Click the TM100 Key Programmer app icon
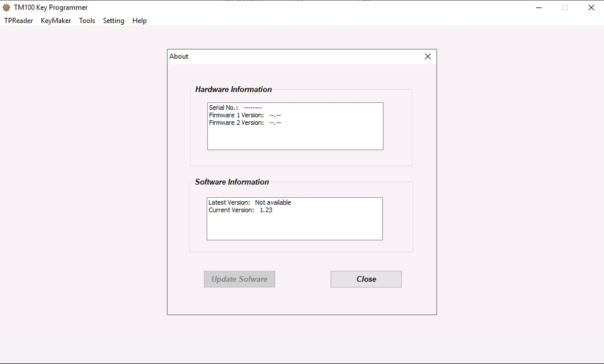This screenshot has width=604, height=364. coord(6,7)
